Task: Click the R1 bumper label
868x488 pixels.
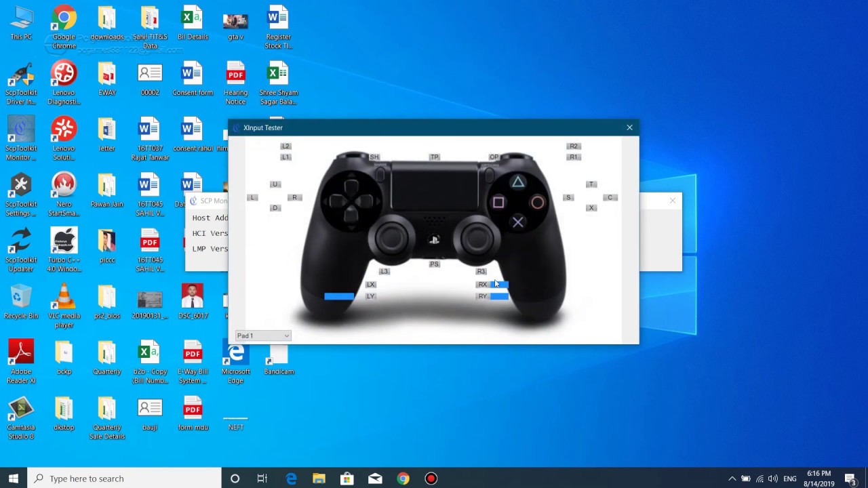Action: pyautogui.click(x=574, y=157)
